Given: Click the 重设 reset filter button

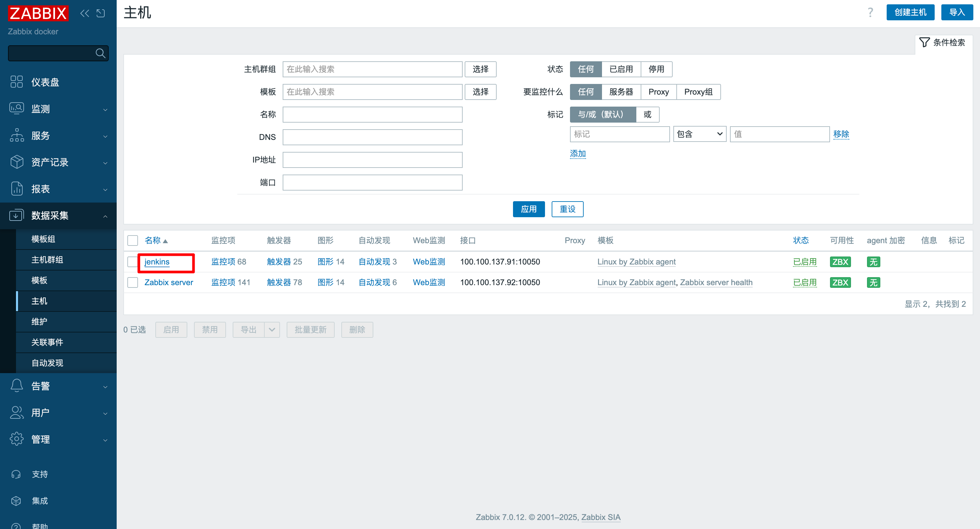Looking at the screenshot, I should pyautogui.click(x=567, y=209).
